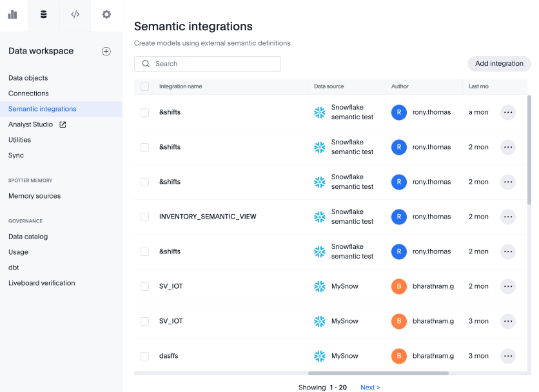Click into the Search input field
539x392 pixels.
[x=208, y=64]
